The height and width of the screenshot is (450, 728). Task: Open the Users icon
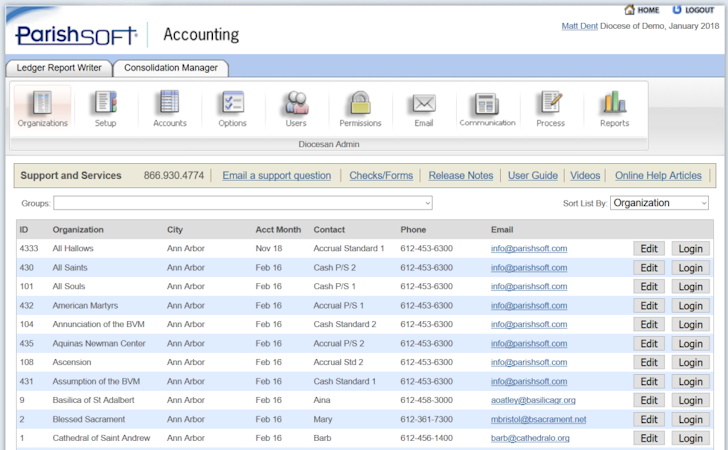[296, 109]
